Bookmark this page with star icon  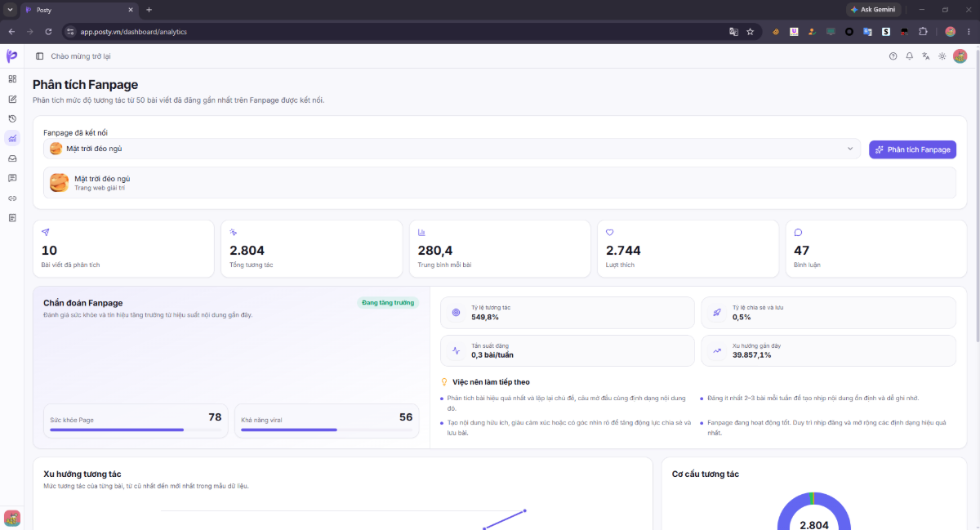point(750,32)
